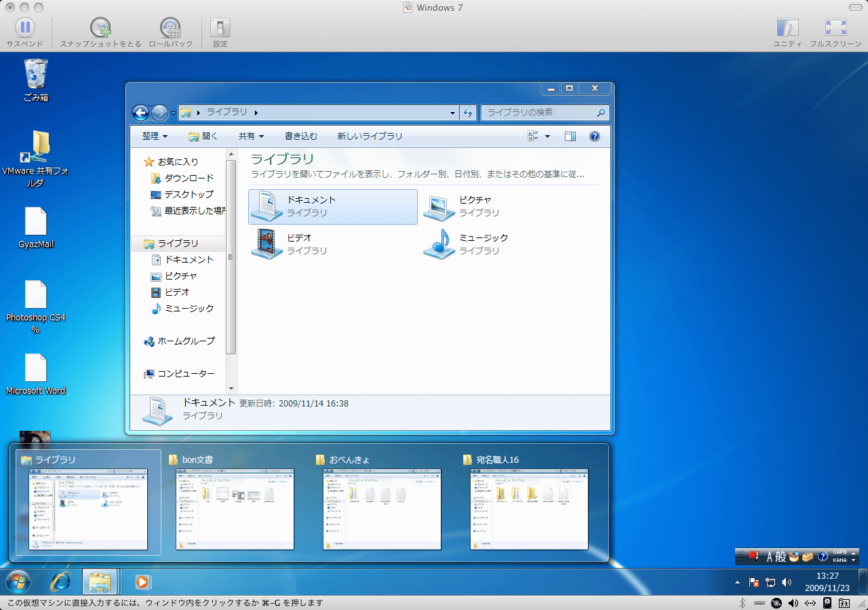Toggle the IME KANA lock
The width and height of the screenshot is (868, 610).
click(x=840, y=560)
